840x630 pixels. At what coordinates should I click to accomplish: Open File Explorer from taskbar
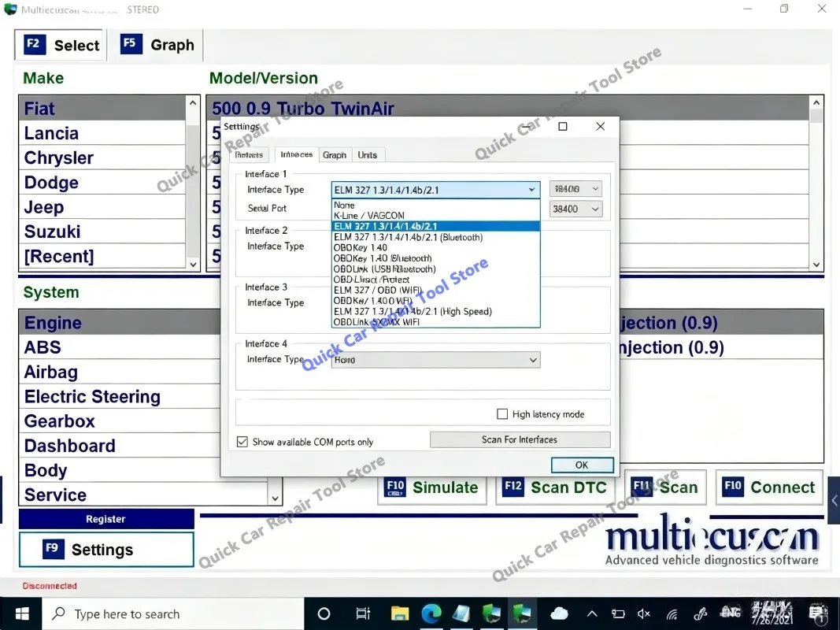coord(400,614)
